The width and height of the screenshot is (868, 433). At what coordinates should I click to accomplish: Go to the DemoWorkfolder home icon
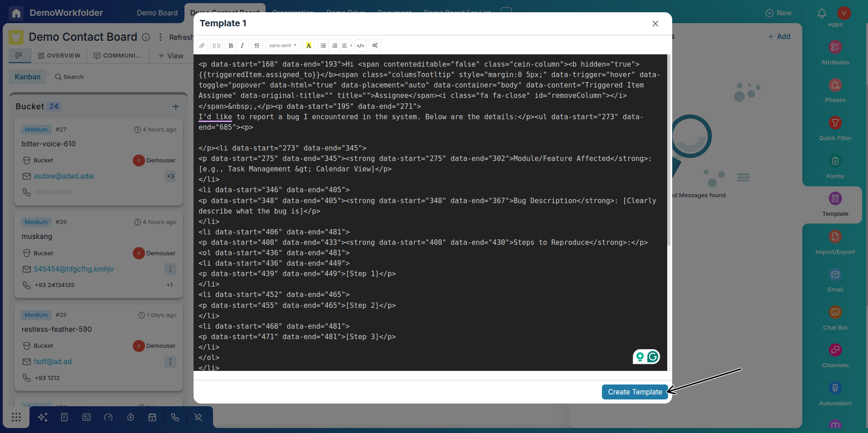(x=16, y=13)
